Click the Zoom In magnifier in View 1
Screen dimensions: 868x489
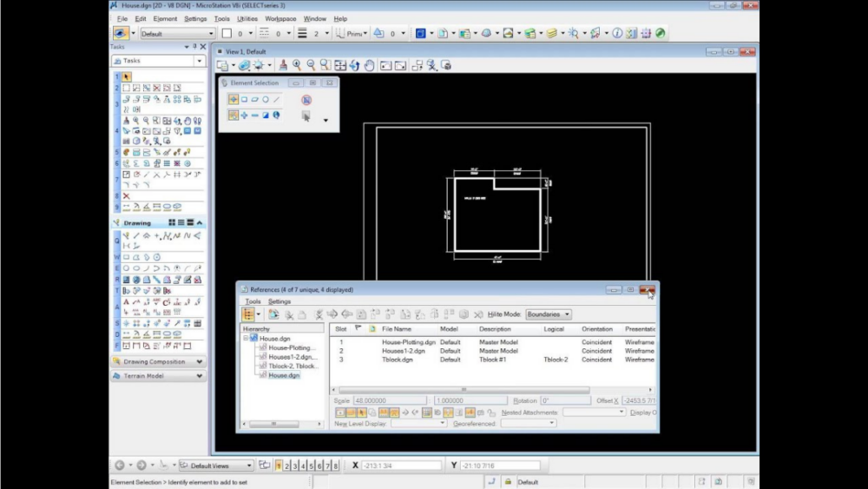pos(297,65)
